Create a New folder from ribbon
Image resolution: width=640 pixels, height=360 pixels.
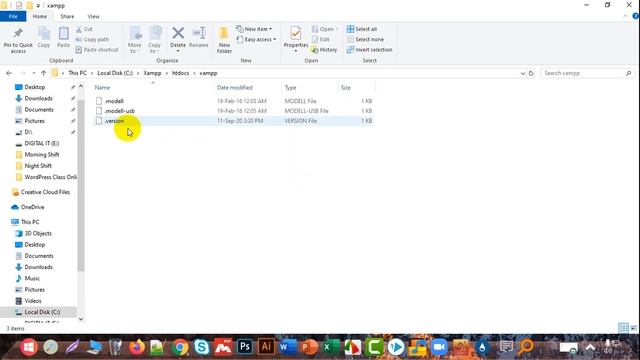(224, 40)
